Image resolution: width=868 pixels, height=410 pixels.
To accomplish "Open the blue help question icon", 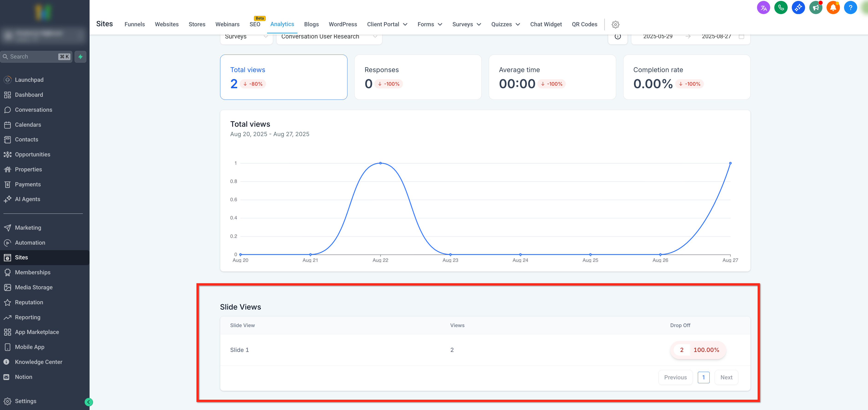I will click(x=850, y=7).
